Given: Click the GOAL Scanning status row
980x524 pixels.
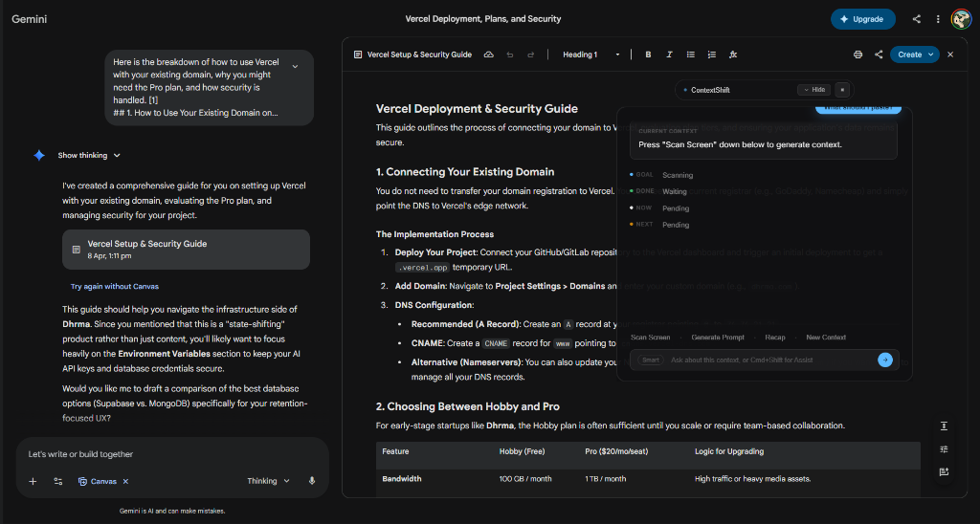Looking at the screenshot, I should click(661, 176).
